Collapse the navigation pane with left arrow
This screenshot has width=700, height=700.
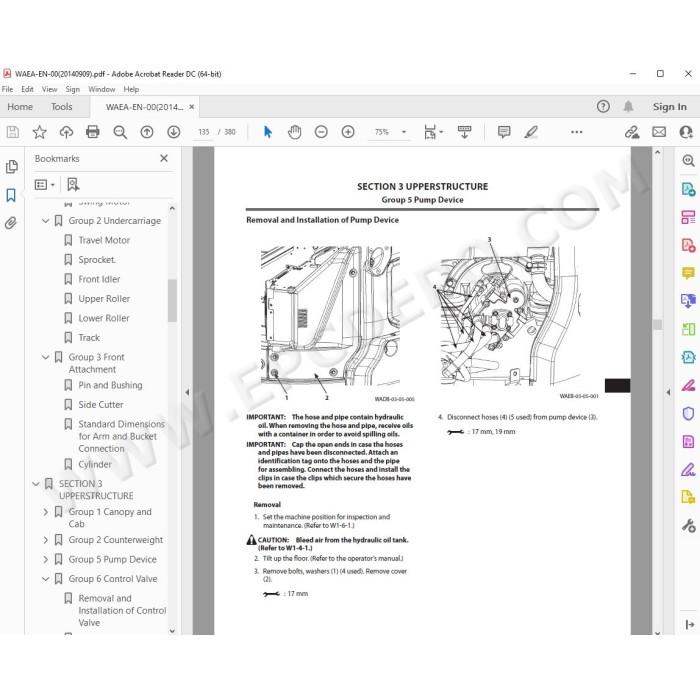[x=187, y=392]
